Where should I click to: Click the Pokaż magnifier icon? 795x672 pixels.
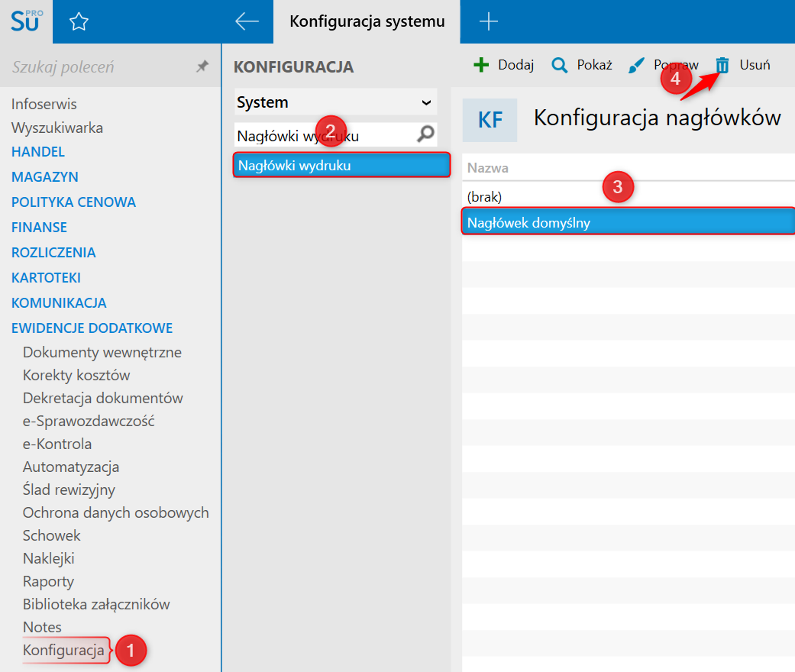(x=559, y=65)
